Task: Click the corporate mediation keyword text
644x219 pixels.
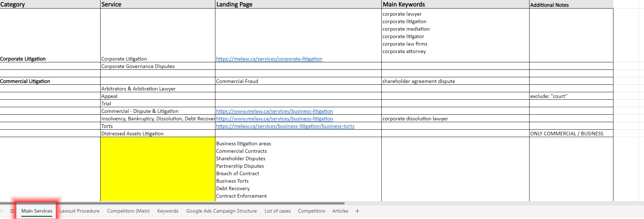Action: pyautogui.click(x=406, y=29)
